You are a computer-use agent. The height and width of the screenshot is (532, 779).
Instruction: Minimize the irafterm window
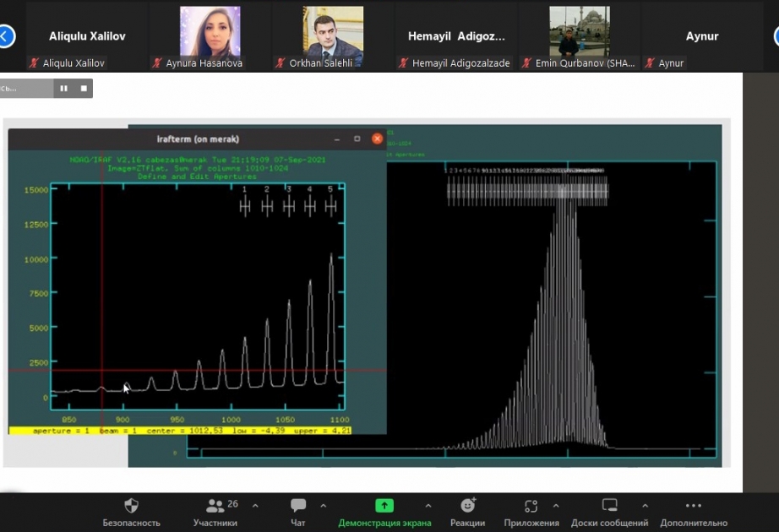click(x=337, y=139)
